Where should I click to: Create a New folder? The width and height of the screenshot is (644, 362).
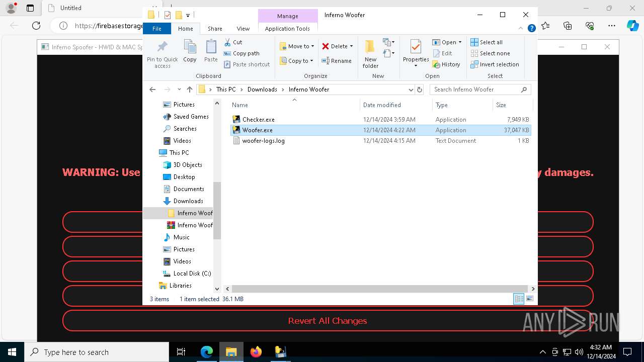pyautogui.click(x=370, y=54)
